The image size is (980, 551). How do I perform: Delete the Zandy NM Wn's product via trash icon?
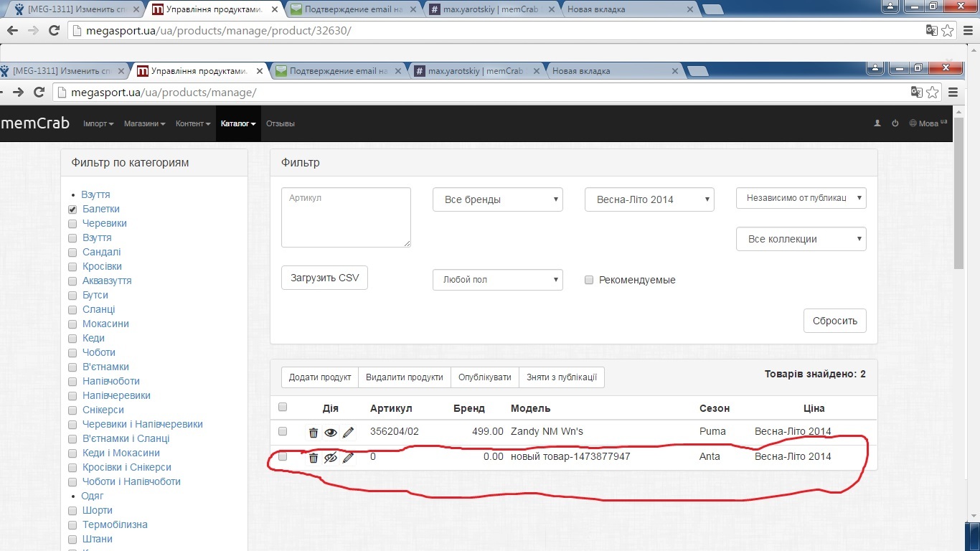(x=313, y=433)
